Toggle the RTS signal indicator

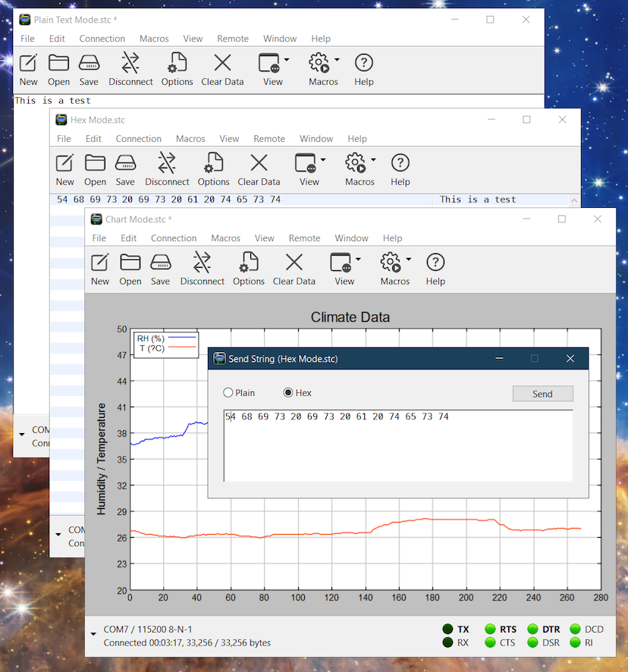point(490,629)
